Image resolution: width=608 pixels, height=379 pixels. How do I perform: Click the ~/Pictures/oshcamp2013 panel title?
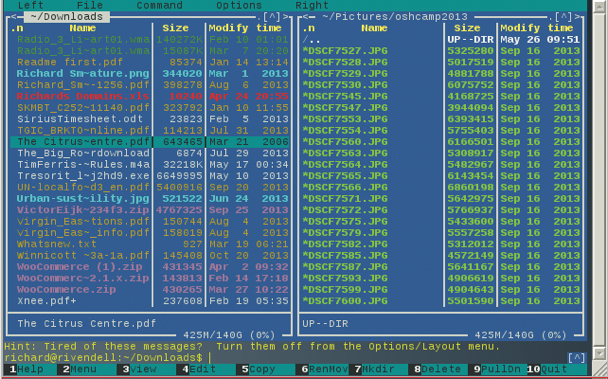pyautogui.click(x=395, y=17)
